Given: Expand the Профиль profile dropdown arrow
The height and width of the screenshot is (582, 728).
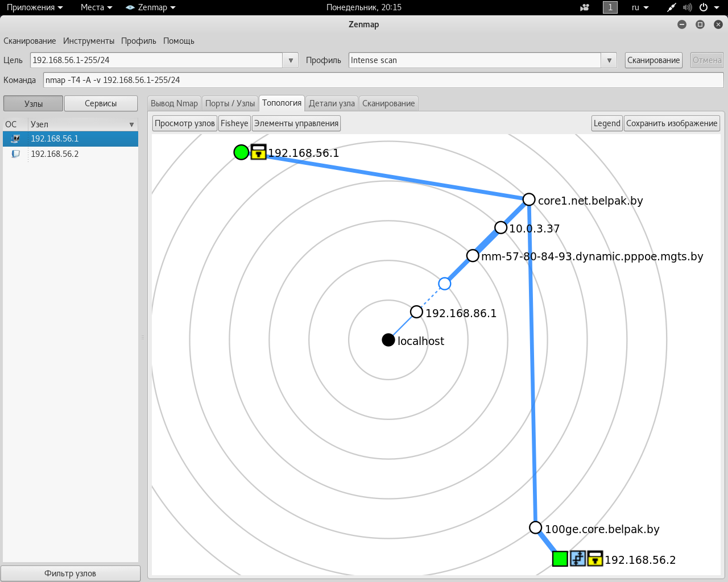Looking at the screenshot, I should pos(609,60).
